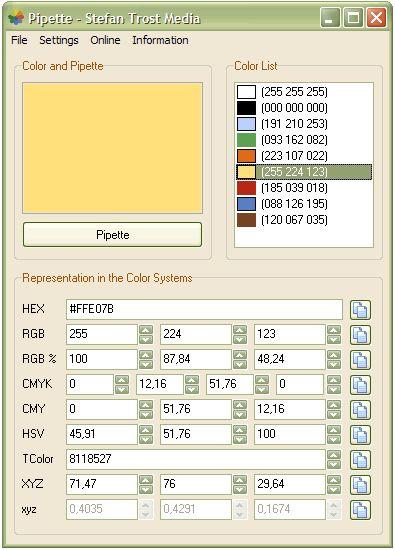Image resolution: width=395 pixels, height=550 pixels.
Task: Copy the HSV values to clipboard
Action: point(360,435)
